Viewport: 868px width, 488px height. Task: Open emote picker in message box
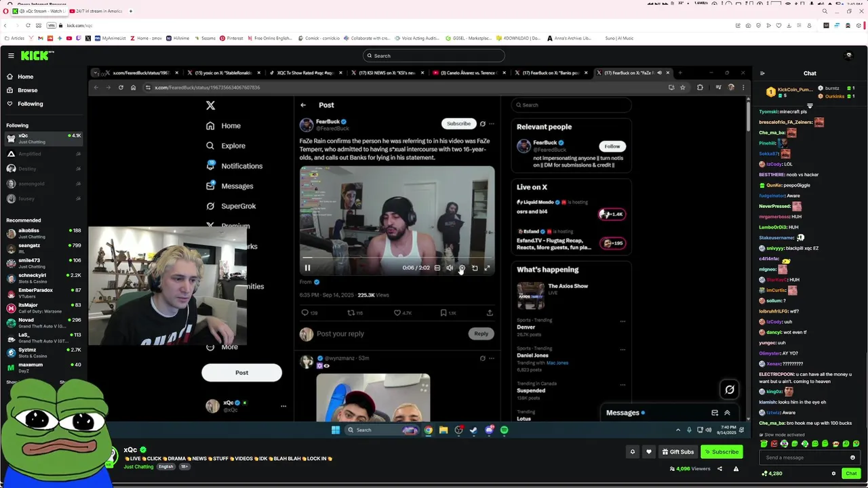pos(853,457)
